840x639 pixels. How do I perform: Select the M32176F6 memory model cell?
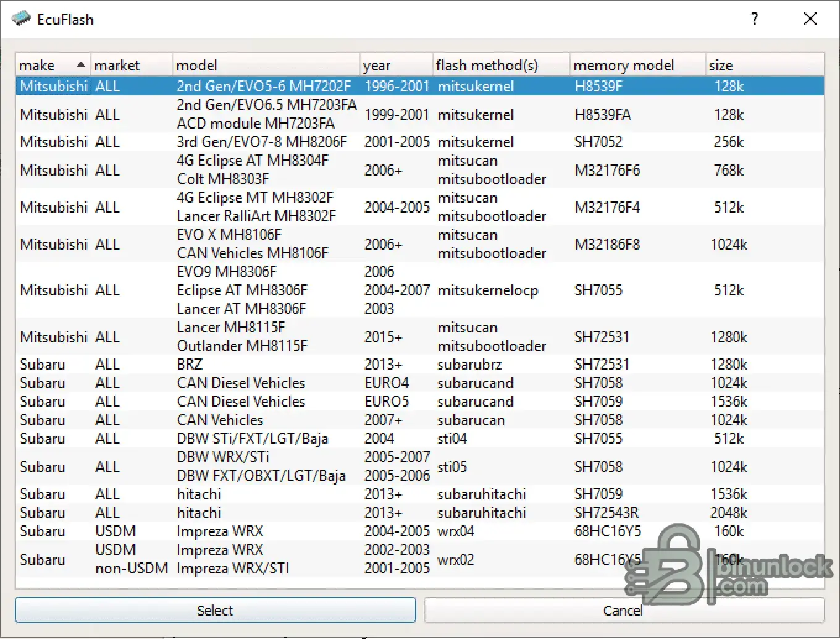(607, 170)
